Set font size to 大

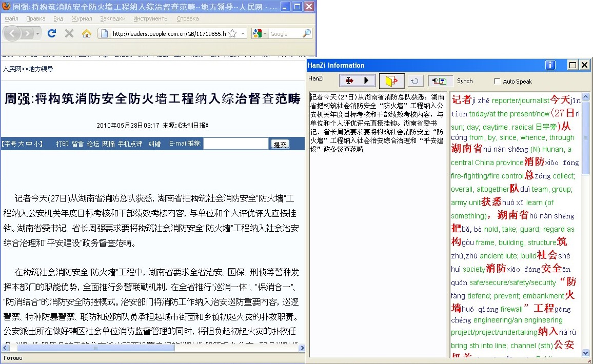pyautogui.click(x=21, y=144)
